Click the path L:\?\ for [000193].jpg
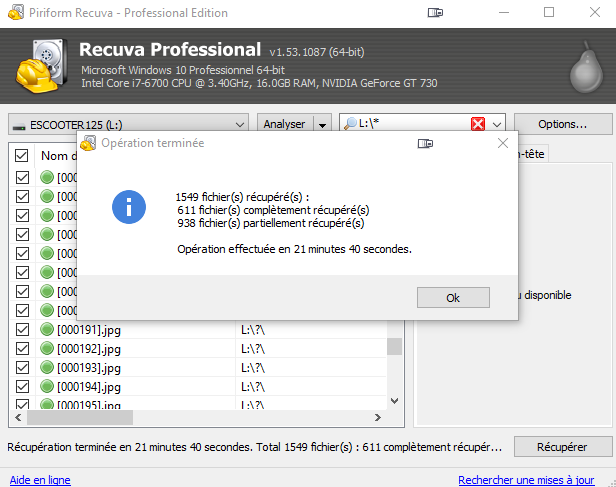This screenshot has width=616, height=487. coord(253,368)
